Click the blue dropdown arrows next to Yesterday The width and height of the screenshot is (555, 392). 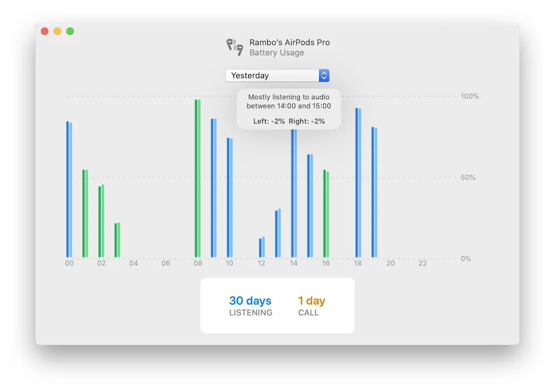tap(324, 75)
